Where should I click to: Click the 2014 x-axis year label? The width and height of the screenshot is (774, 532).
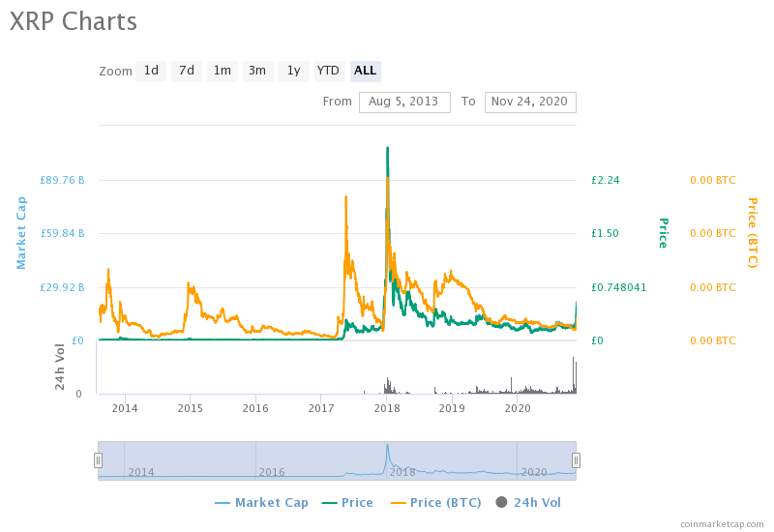[x=125, y=408]
